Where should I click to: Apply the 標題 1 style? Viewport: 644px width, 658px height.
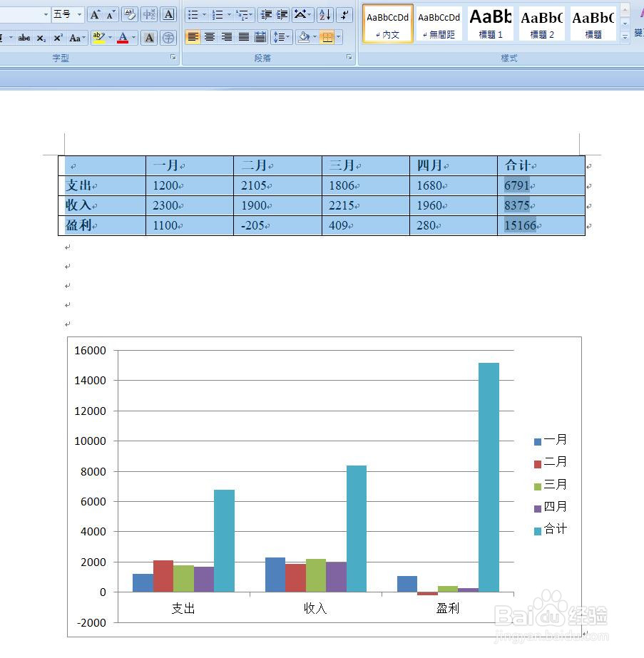(491, 24)
